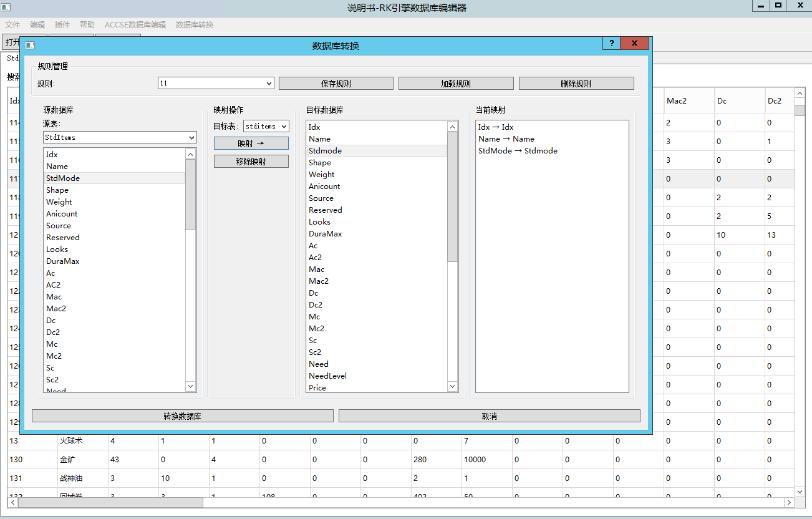Select DuraMax in the target database list
The image size is (812, 519).
325,234
